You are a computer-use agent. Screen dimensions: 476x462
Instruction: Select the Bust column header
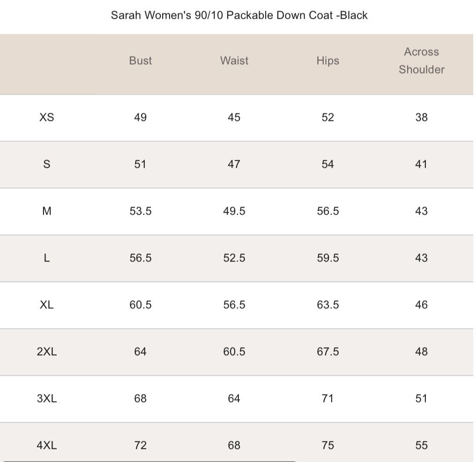141,61
